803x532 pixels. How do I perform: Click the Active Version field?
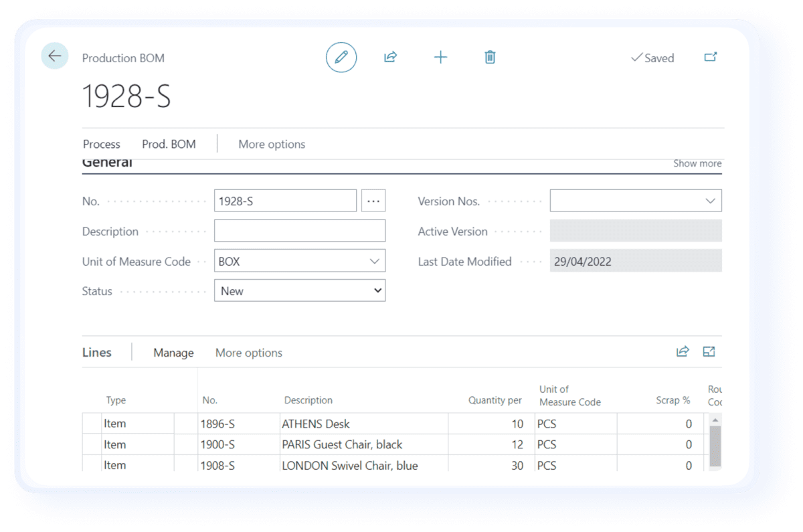pyautogui.click(x=636, y=231)
